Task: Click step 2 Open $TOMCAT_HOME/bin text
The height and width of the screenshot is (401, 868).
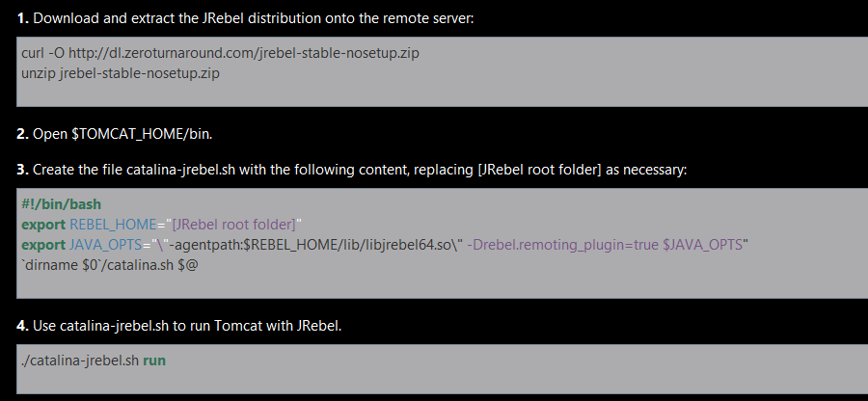Action: pyautogui.click(x=114, y=134)
